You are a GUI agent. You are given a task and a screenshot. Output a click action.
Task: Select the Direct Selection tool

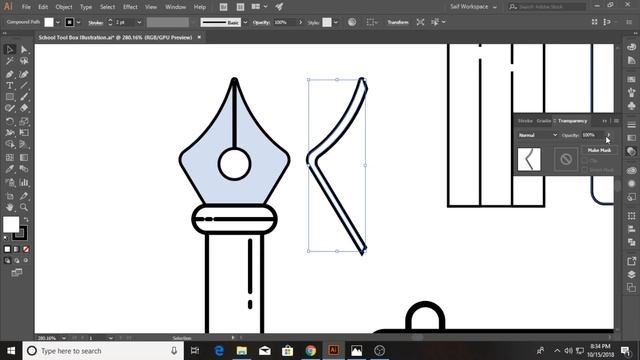24,49
